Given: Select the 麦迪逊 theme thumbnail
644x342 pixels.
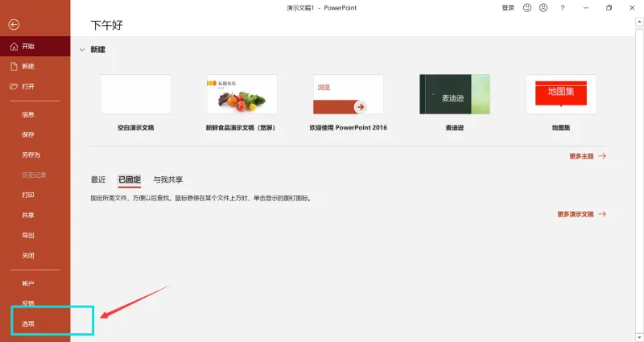Looking at the screenshot, I should [x=455, y=94].
